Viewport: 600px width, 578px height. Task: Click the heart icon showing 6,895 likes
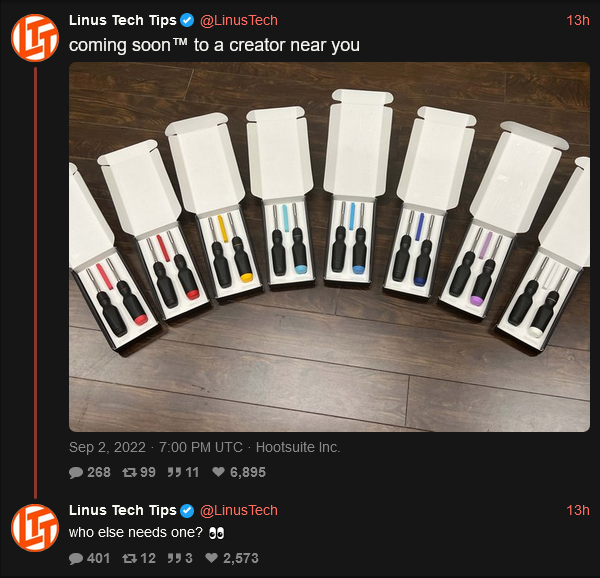click(218, 472)
